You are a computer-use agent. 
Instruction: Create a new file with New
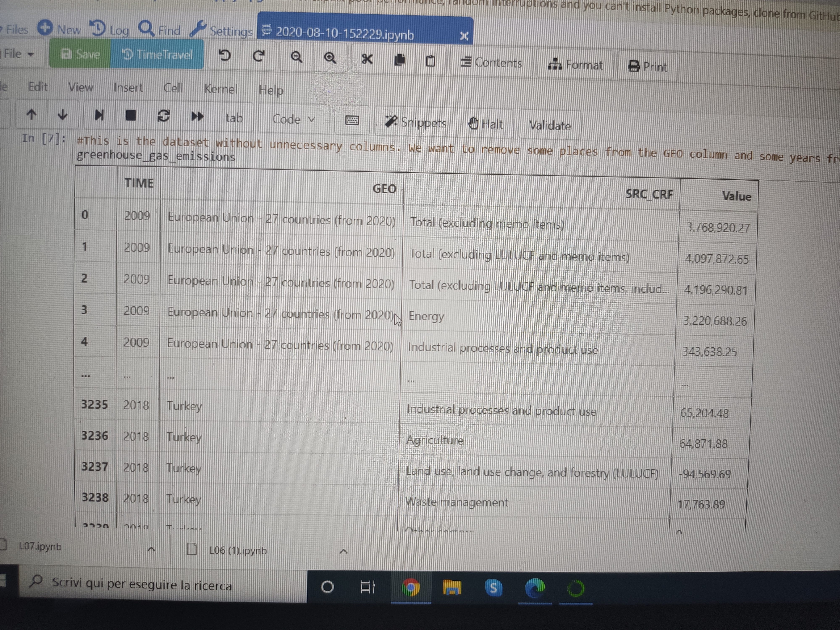tap(59, 29)
